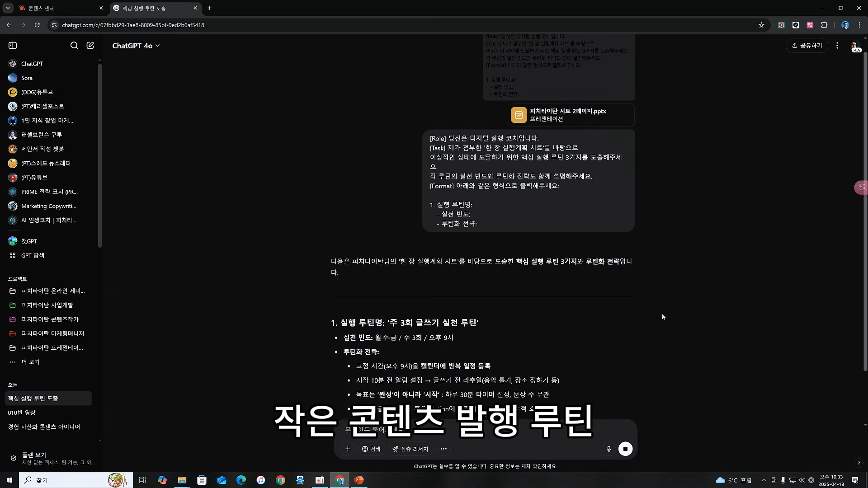This screenshot has width=868, height=488.
Task: Click the + attach button in the prompt bar
Action: coord(348,449)
